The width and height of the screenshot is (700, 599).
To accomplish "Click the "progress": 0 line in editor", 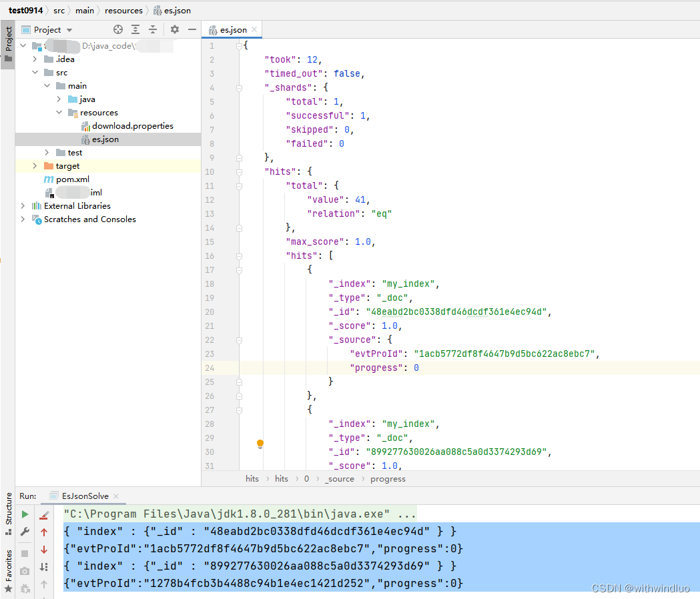I will pyautogui.click(x=384, y=368).
